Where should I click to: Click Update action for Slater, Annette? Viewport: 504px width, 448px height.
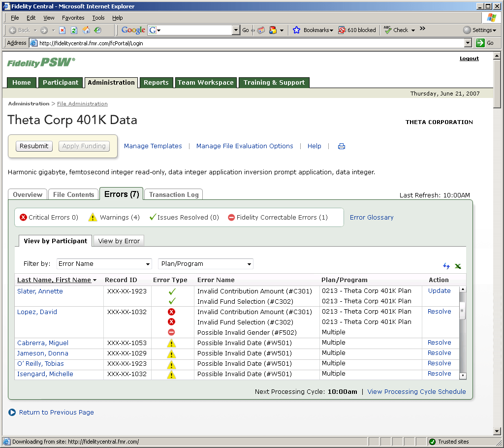click(x=439, y=291)
